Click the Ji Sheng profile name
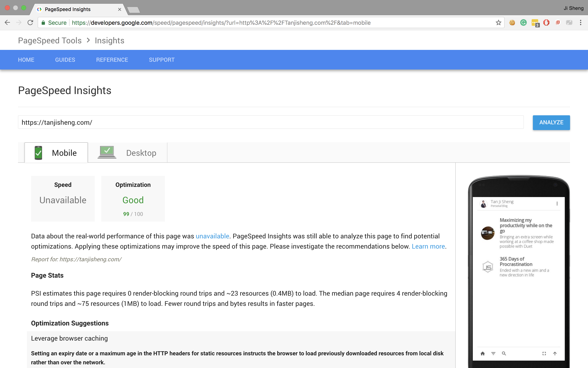Image resolution: width=588 pixels, height=368 pixels. (x=574, y=8)
